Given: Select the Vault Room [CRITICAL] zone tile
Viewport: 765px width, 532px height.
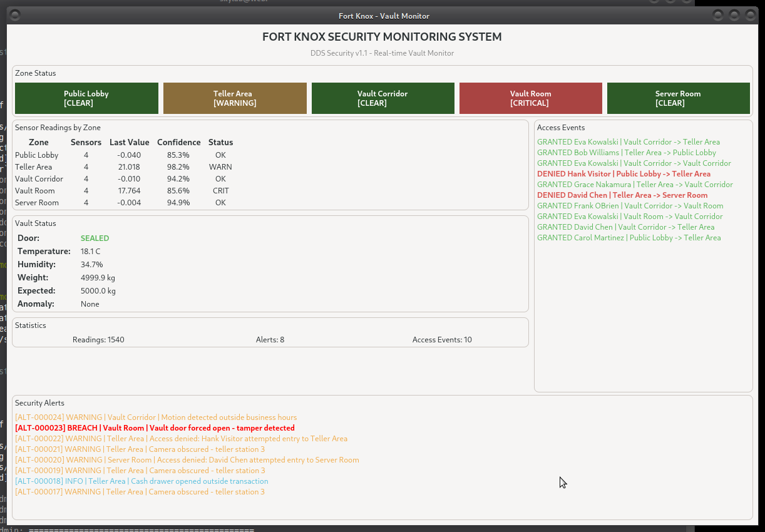Looking at the screenshot, I should tap(530, 98).
